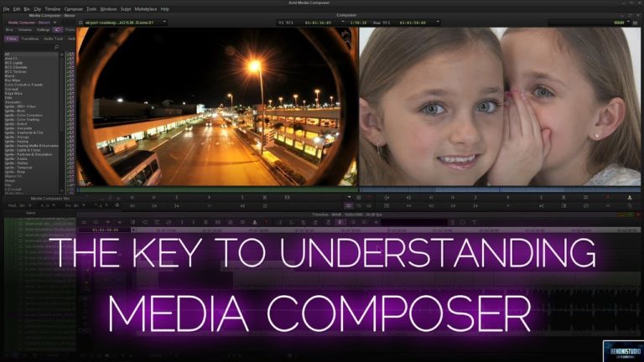Click the timeline timecode display field
This screenshot has width=644, height=362.
[104, 230]
